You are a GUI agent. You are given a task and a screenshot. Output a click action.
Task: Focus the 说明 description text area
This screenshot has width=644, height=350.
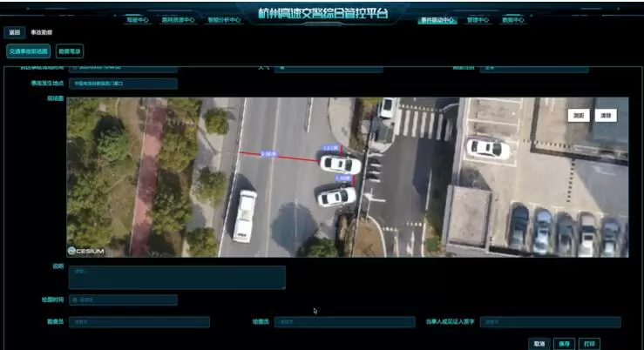coord(177,278)
